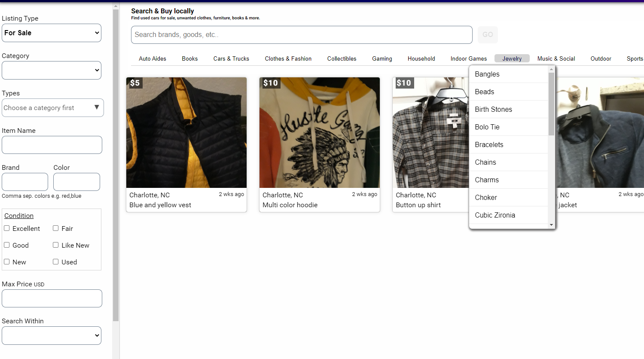Click the Jewelry menu scroll-up arrow
Image resolution: width=644 pixels, height=359 pixels.
(552, 69)
